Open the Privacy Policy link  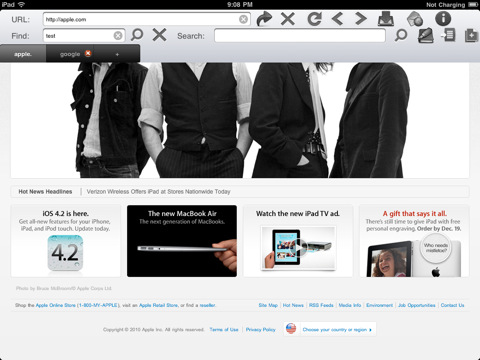tap(261, 330)
